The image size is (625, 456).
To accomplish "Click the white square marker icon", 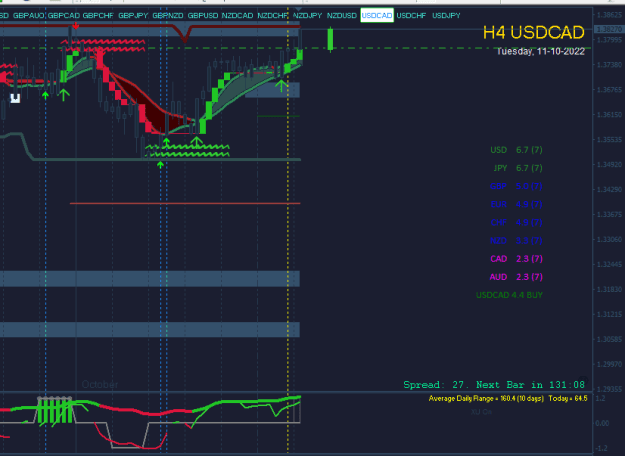I will tap(15, 98).
